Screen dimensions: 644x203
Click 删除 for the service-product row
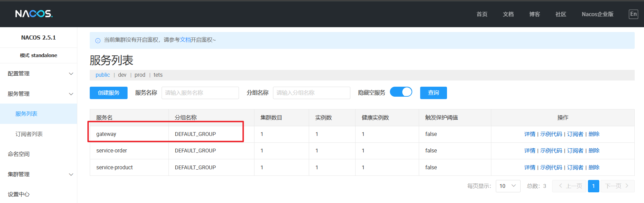(x=594, y=168)
